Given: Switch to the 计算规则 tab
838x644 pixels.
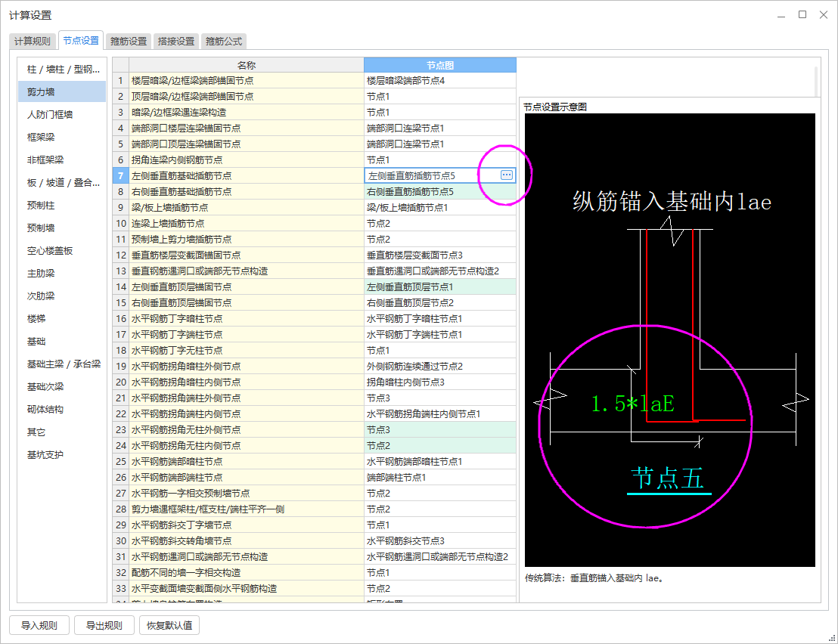Looking at the screenshot, I should click(33, 41).
